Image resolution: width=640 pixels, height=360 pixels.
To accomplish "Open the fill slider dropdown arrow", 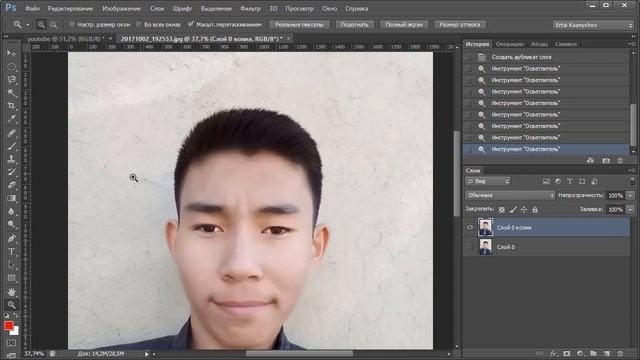I will tap(630, 209).
